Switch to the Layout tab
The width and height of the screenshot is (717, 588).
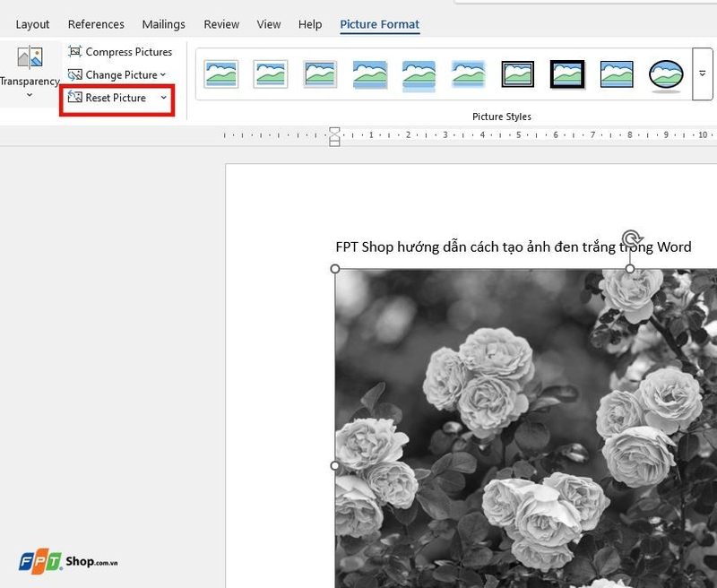click(32, 24)
